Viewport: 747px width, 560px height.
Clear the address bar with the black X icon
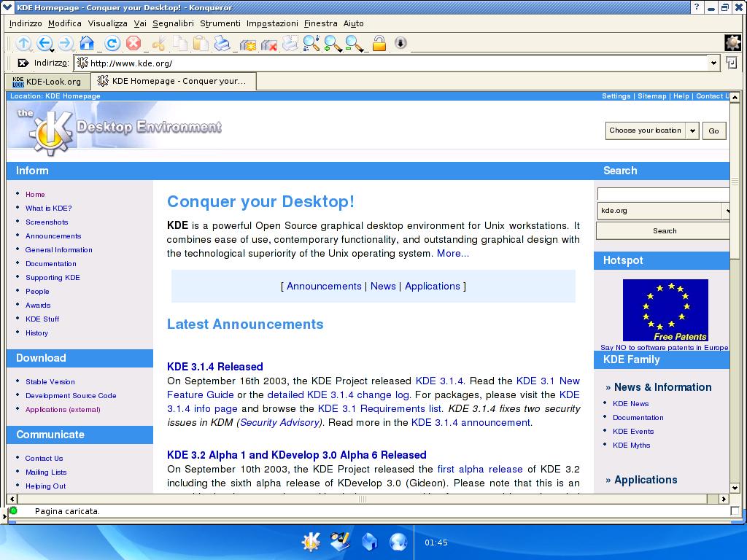coord(23,63)
